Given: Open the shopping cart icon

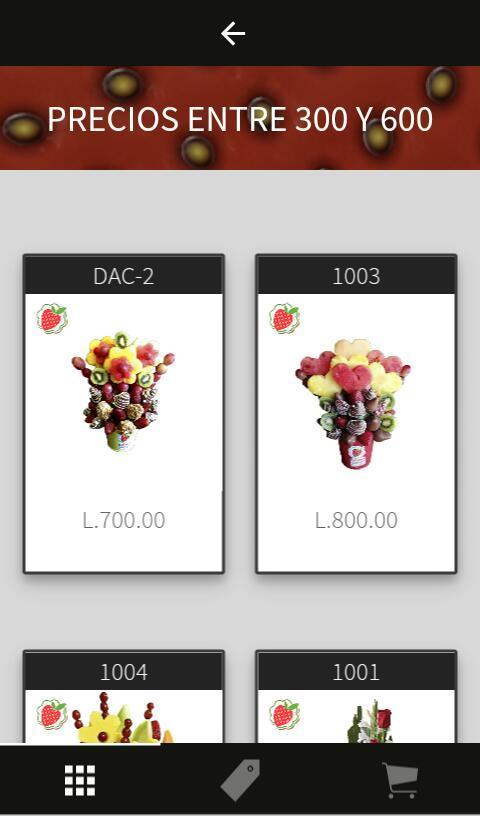Looking at the screenshot, I should [400, 780].
